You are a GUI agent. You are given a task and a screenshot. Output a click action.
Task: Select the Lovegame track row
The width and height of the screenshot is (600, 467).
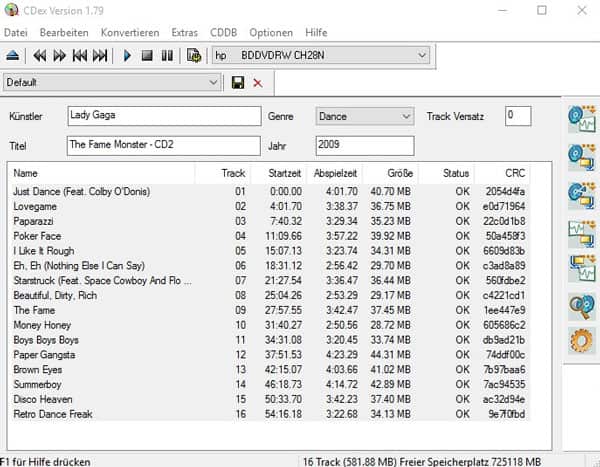coord(269,206)
